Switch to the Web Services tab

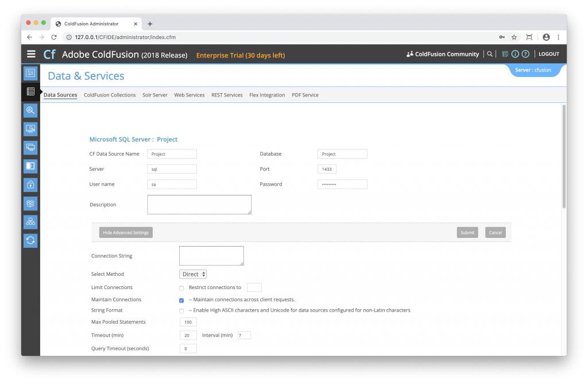pyautogui.click(x=189, y=95)
